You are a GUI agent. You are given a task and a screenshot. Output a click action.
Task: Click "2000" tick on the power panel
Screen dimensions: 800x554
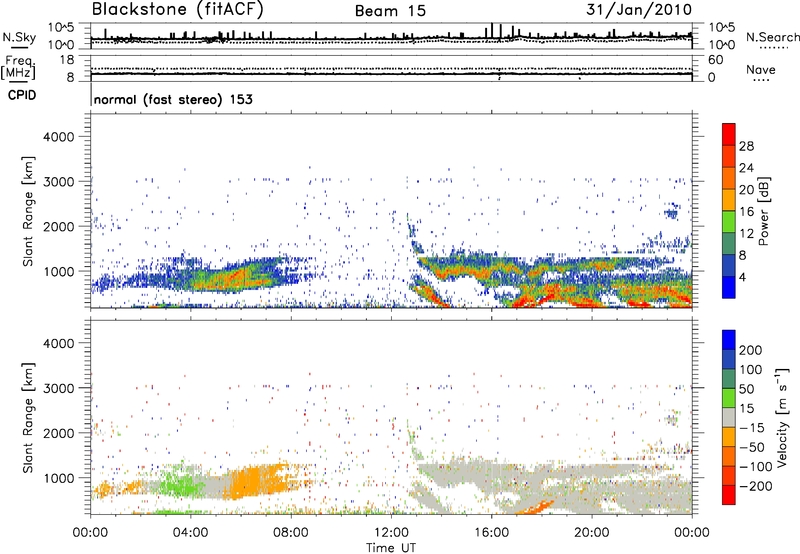(x=58, y=226)
